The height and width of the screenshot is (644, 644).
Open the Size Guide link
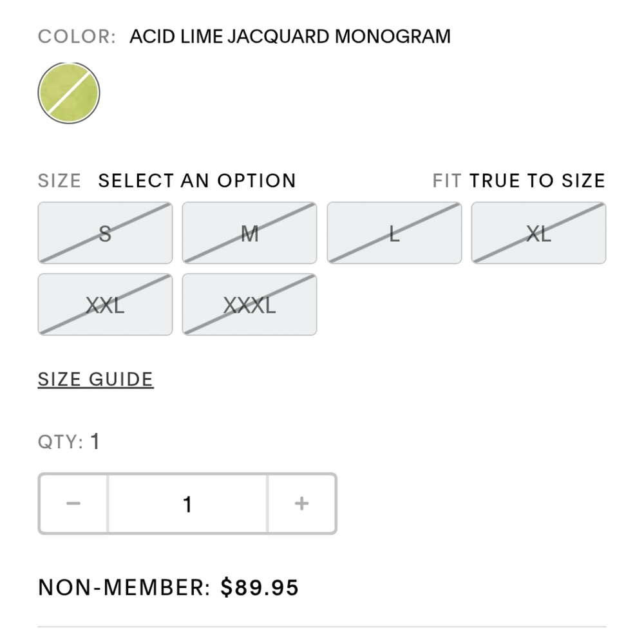(x=96, y=379)
